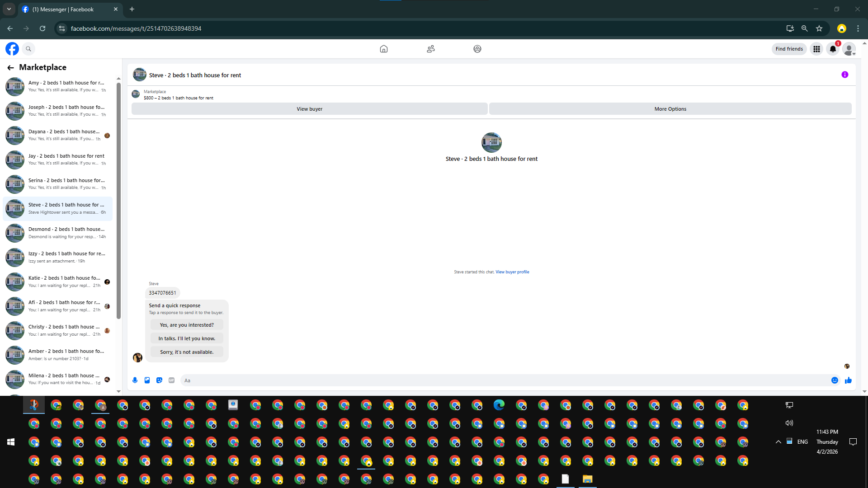This screenshot has height=488, width=868.
Task: Open a new browser tab
Action: pyautogui.click(x=132, y=9)
